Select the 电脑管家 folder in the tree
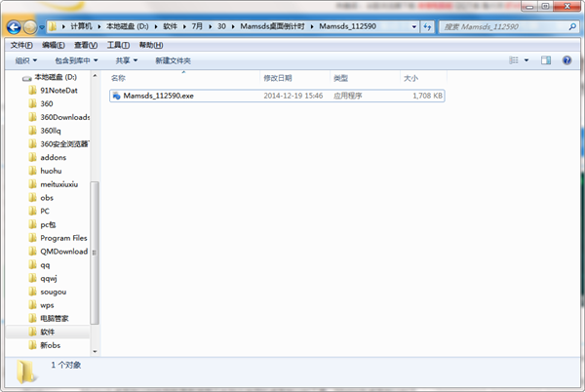Image resolution: width=585 pixels, height=392 pixels. click(x=55, y=318)
